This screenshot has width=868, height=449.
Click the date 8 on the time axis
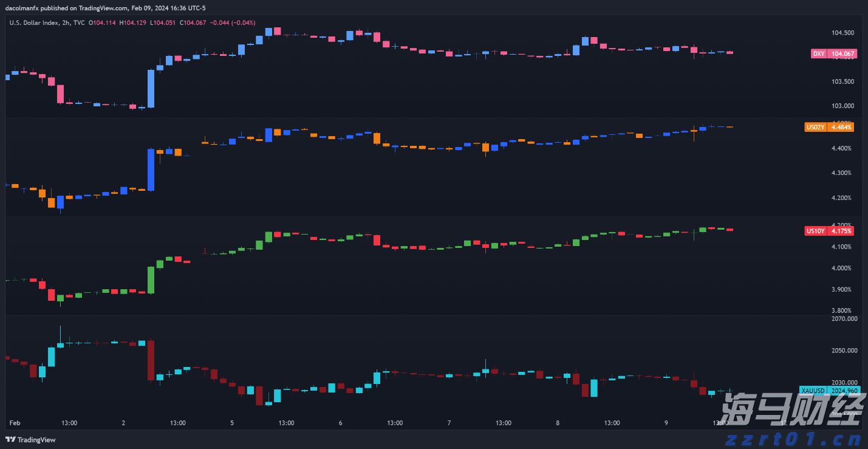[558, 423]
